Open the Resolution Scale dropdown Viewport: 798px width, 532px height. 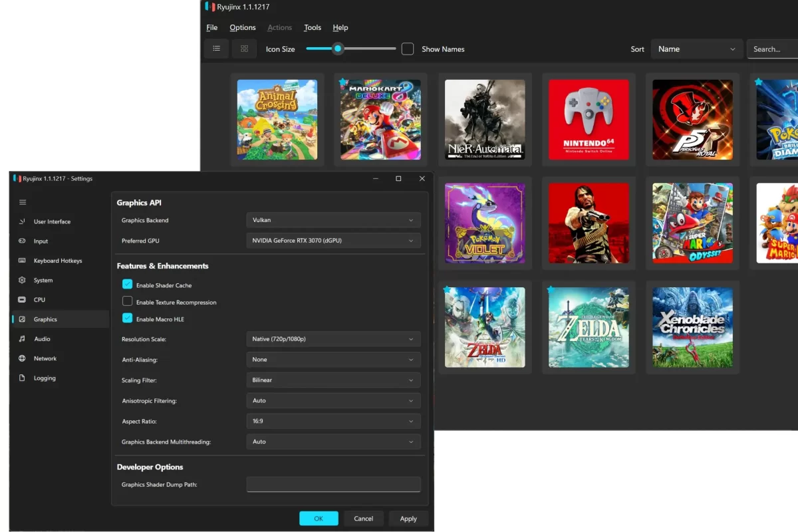(333, 339)
